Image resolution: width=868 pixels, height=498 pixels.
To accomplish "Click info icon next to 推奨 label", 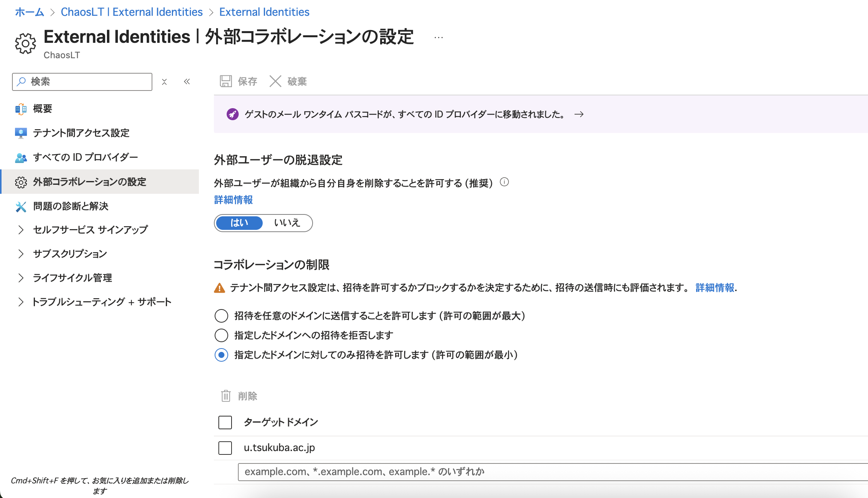I will (504, 182).
